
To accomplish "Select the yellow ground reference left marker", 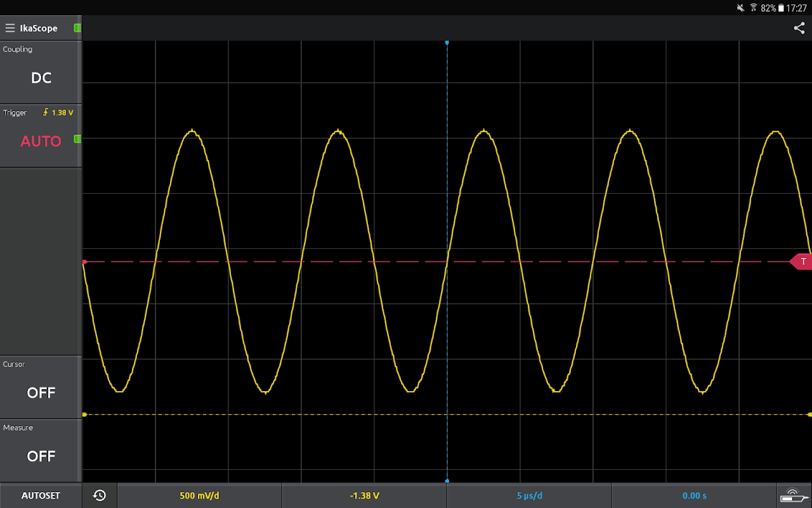I will pos(84,414).
